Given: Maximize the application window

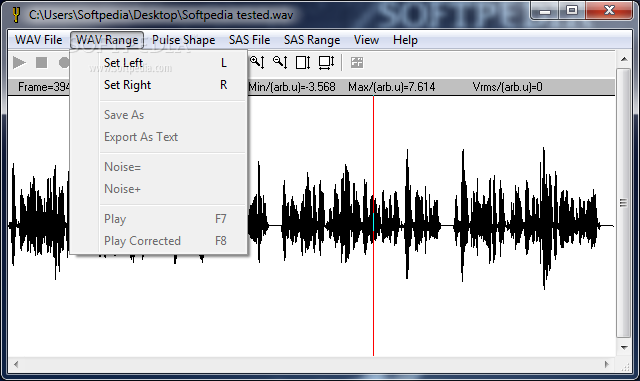Looking at the screenshot, I should (x=572, y=11).
